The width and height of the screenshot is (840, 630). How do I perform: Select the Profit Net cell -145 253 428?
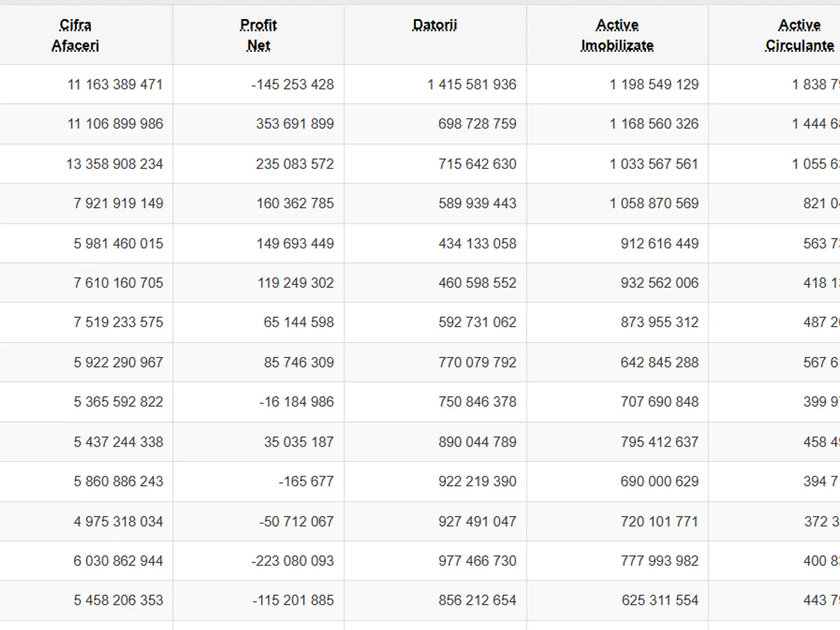tap(293, 85)
